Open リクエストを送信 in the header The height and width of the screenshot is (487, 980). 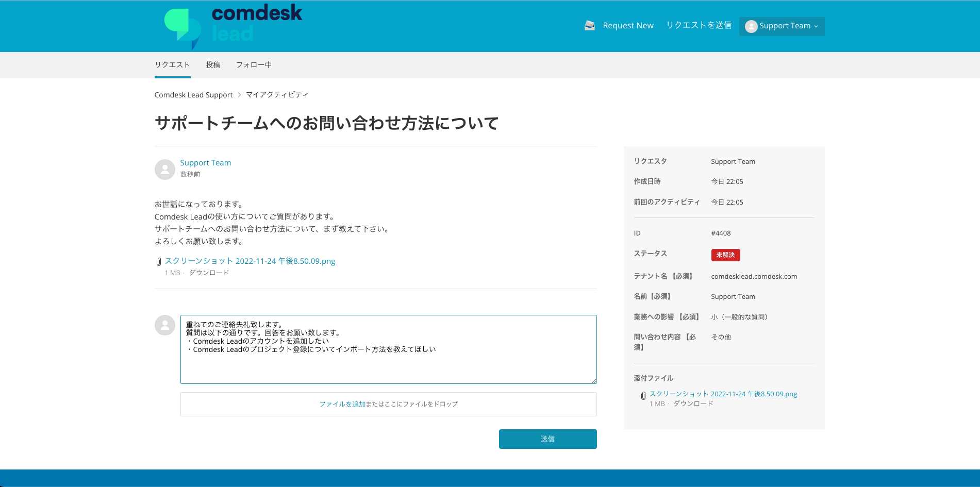[x=699, y=25]
